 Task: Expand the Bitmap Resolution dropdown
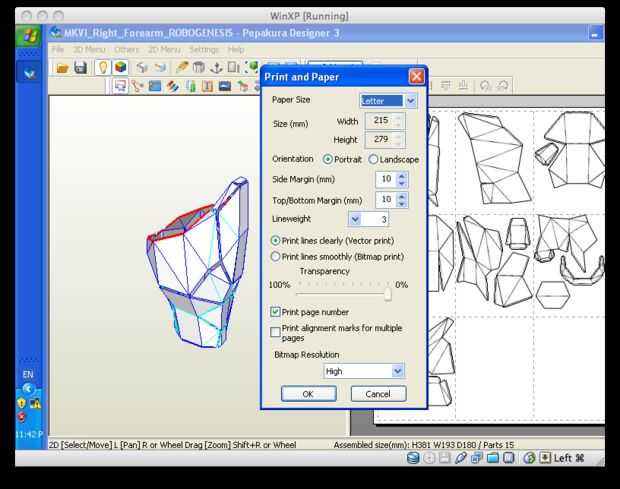coord(397,371)
